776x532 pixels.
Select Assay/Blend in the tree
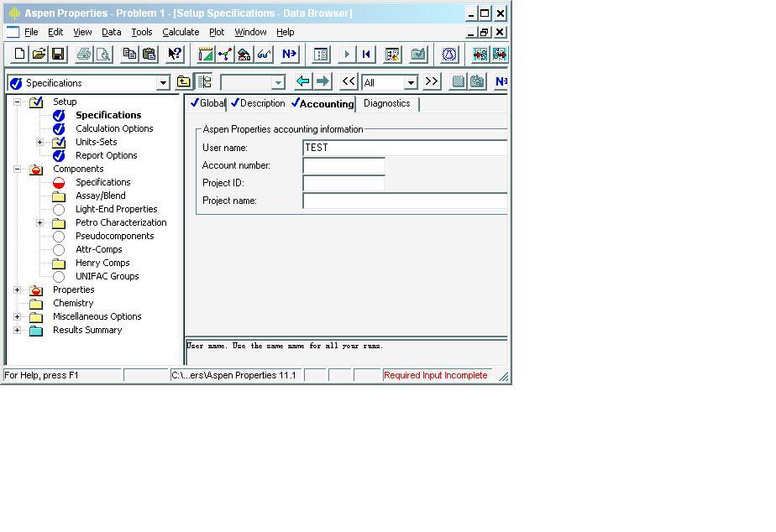tap(101, 196)
